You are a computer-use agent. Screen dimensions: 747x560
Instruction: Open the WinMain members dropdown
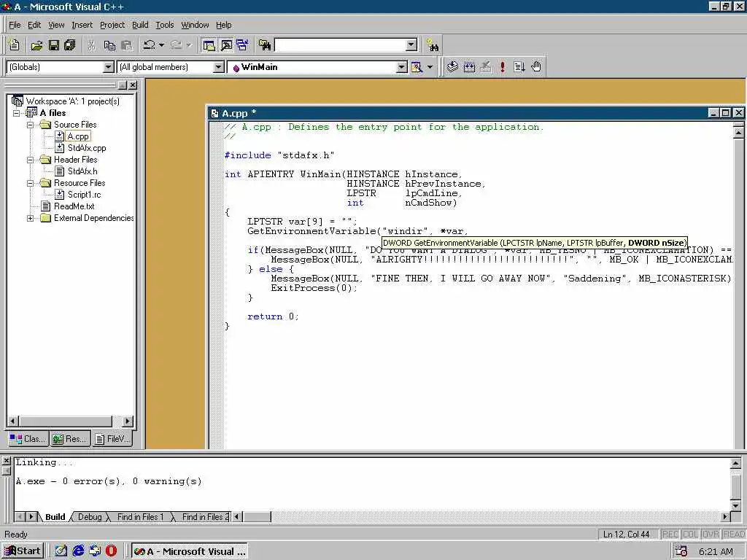coord(402,67)
